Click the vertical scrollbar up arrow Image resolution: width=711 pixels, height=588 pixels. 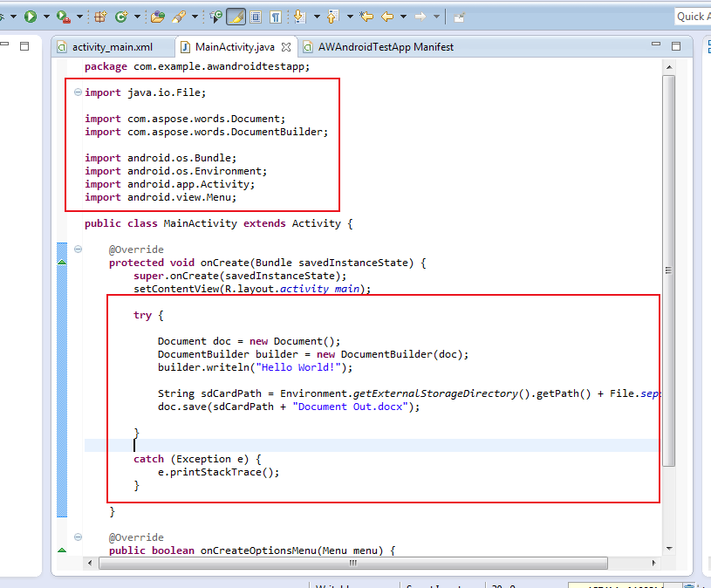[669, 67]
